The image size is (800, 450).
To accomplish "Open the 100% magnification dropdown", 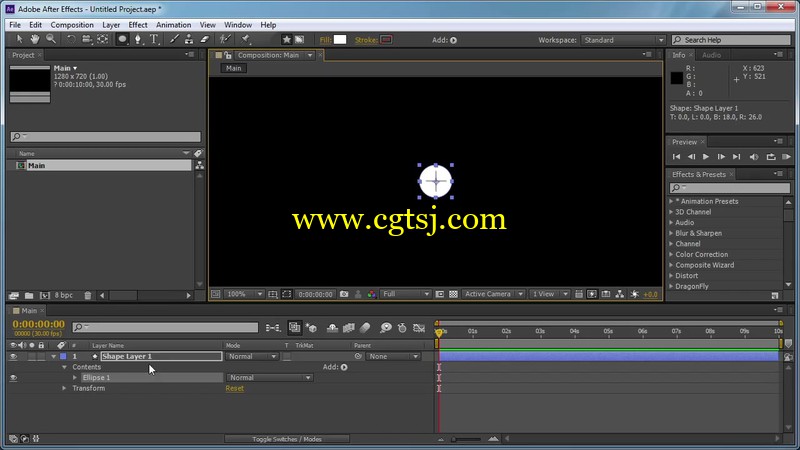I will coord(244,294).
